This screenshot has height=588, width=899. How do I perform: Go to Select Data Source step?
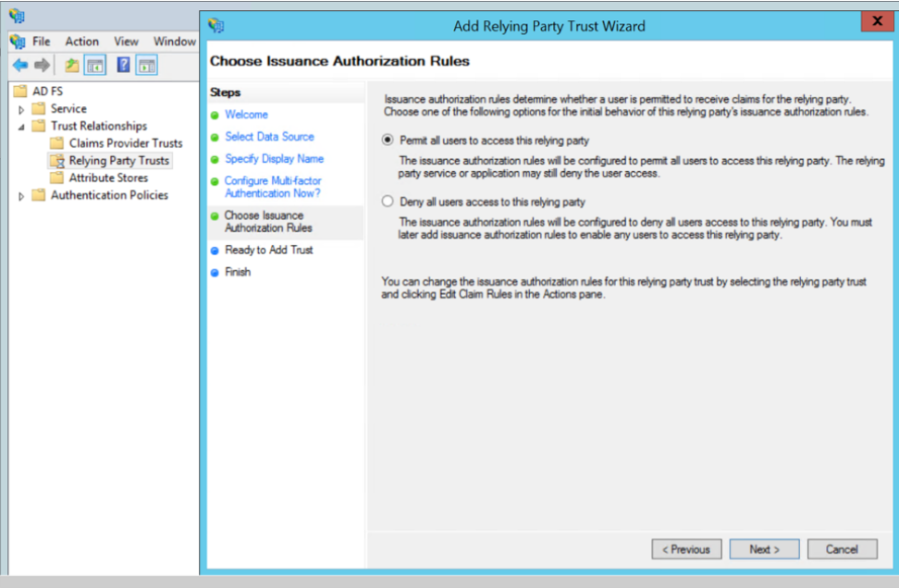click(x=269, y=137)
